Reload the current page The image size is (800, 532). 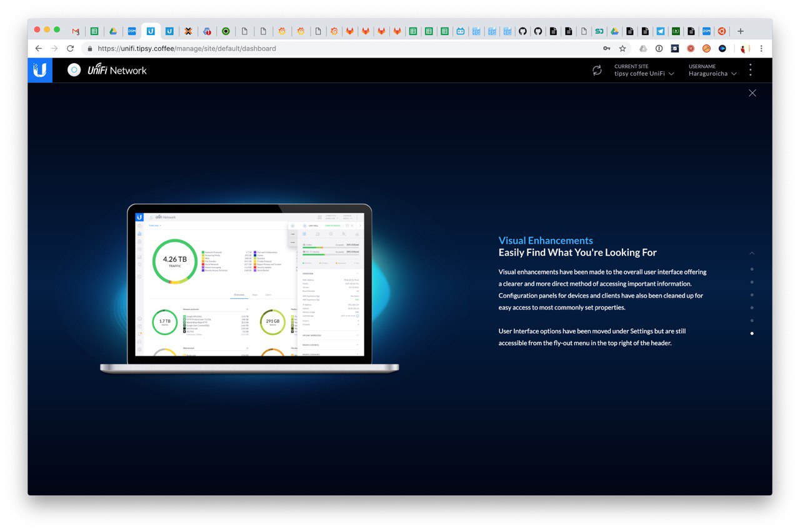[70, 48]
